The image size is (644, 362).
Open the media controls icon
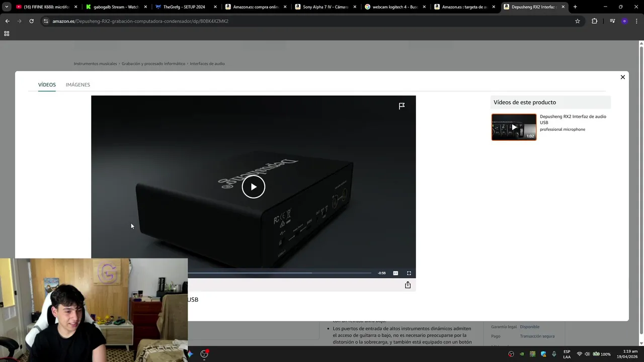click(x=612, y=21)
